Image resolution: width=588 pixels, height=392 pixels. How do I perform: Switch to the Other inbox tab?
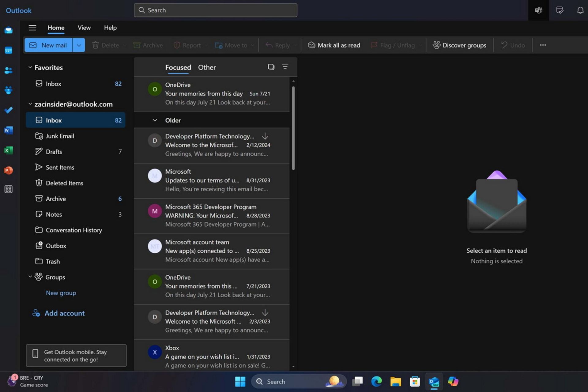(207, 67)
